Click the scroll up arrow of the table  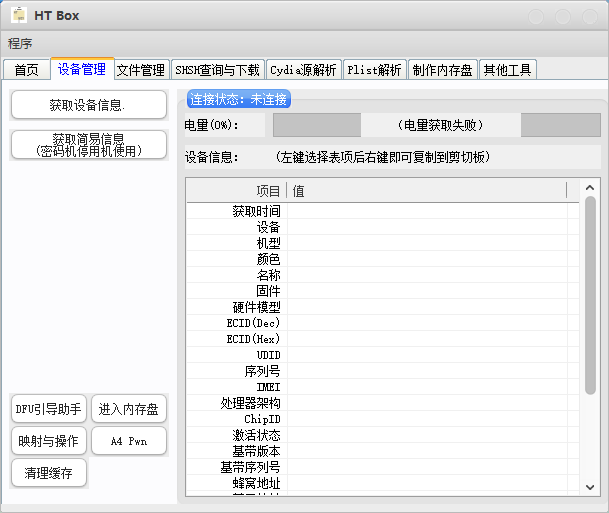590,188
